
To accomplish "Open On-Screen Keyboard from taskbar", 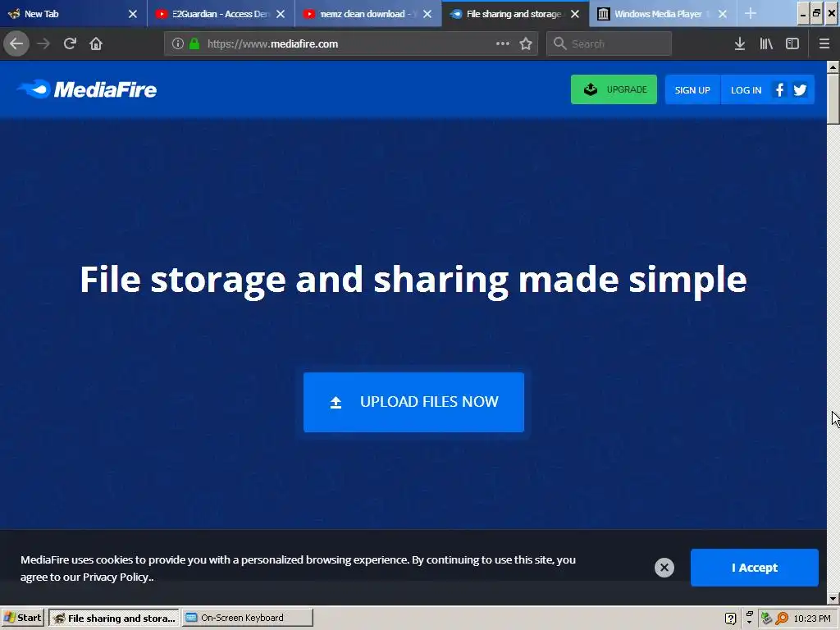I will point(248,618).
